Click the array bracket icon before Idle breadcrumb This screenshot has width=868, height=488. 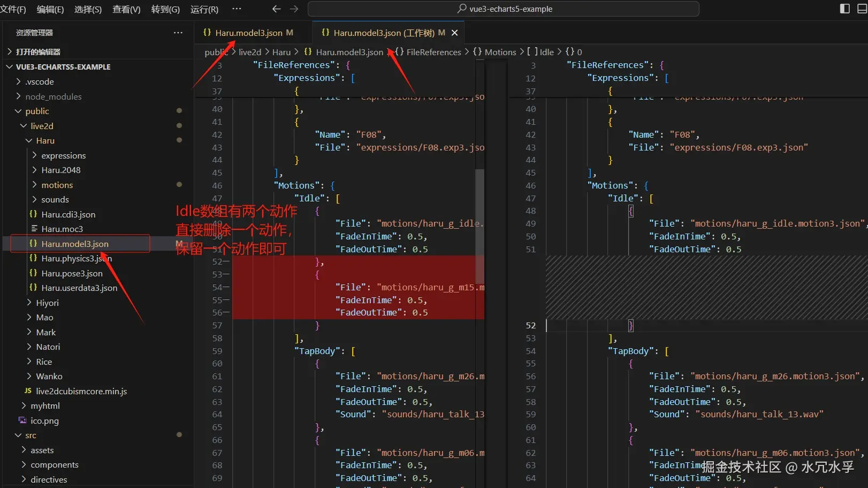click(532, 52)
